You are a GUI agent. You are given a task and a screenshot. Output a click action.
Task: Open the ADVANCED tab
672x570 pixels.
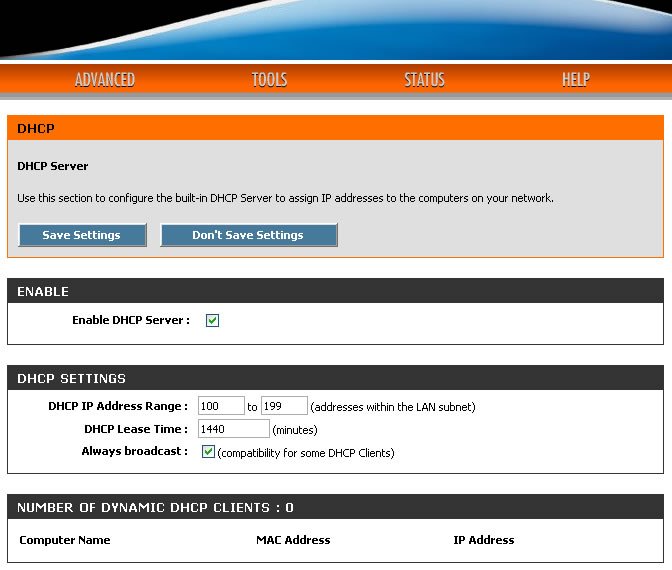pyautogui.click(x=105, y=80)
